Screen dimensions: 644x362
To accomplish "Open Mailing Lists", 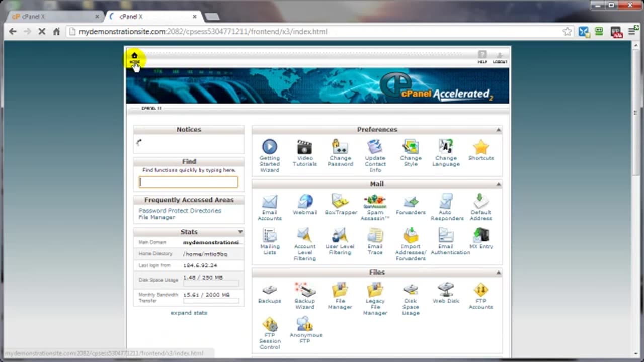I will [269, 241].
